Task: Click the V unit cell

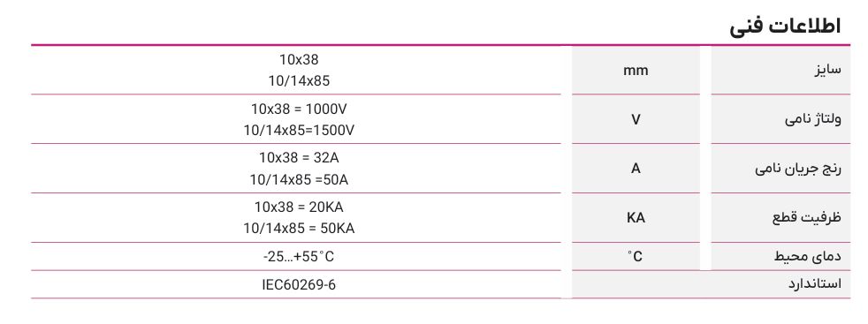Action: point(636,119)
